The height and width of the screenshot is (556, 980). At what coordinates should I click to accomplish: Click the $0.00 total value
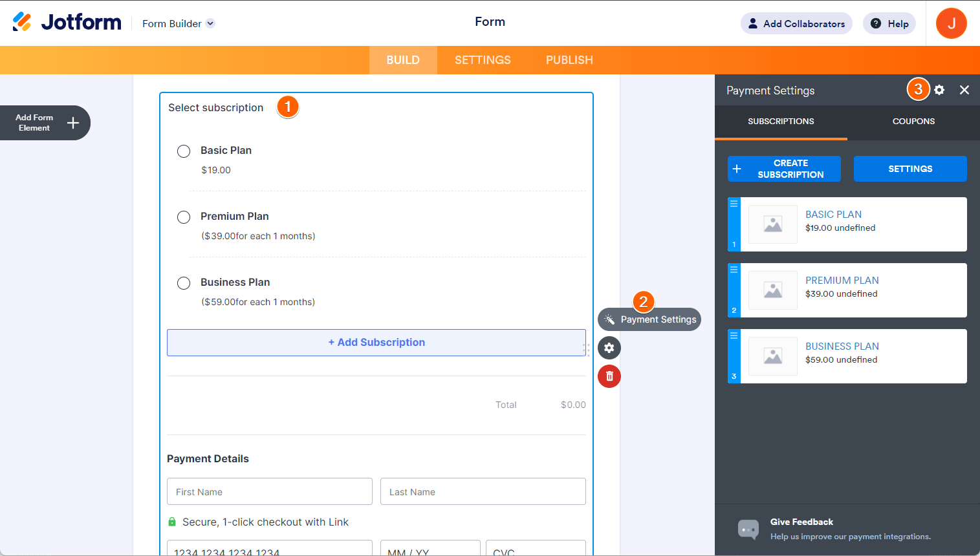[573, 405]
